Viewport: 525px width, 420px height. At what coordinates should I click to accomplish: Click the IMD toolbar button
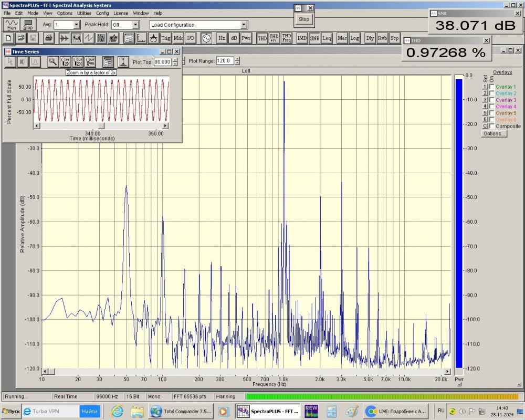302,38
